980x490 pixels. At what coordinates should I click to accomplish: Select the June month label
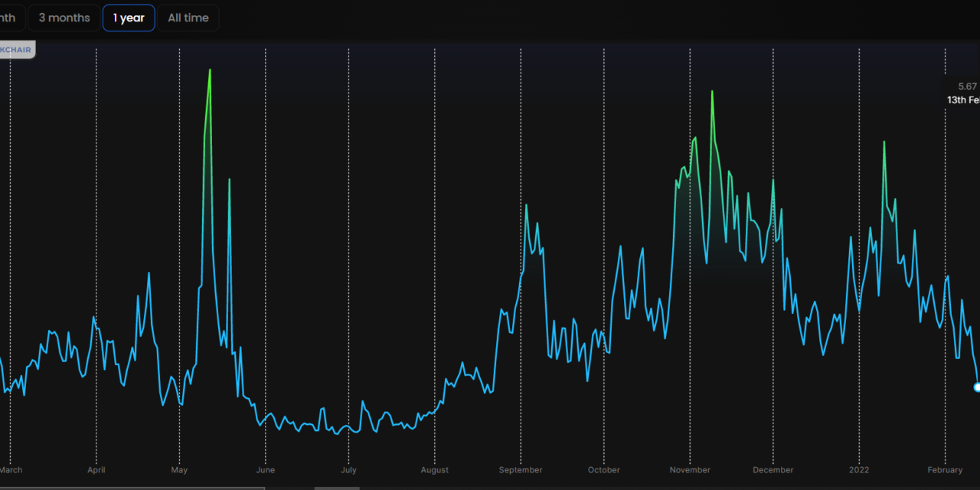(266, 470)
